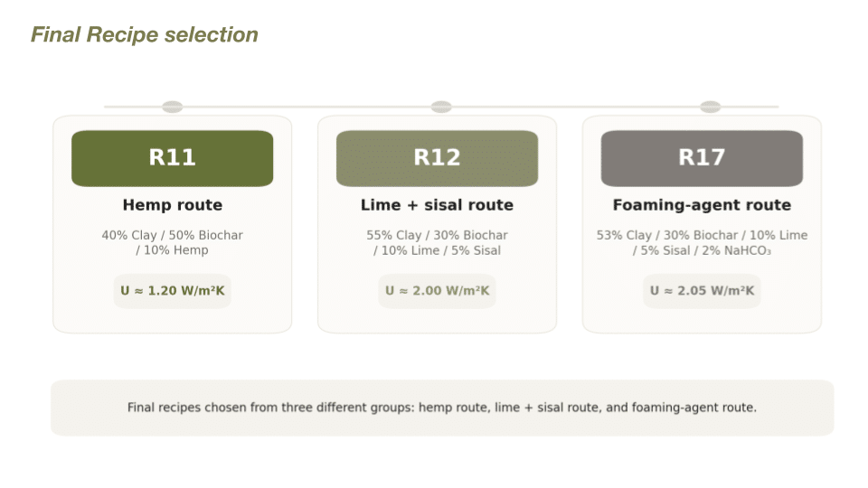Screen dimensions: 868x488
Task: Click the Foaming-agent route heading
Action: point(702,205)
